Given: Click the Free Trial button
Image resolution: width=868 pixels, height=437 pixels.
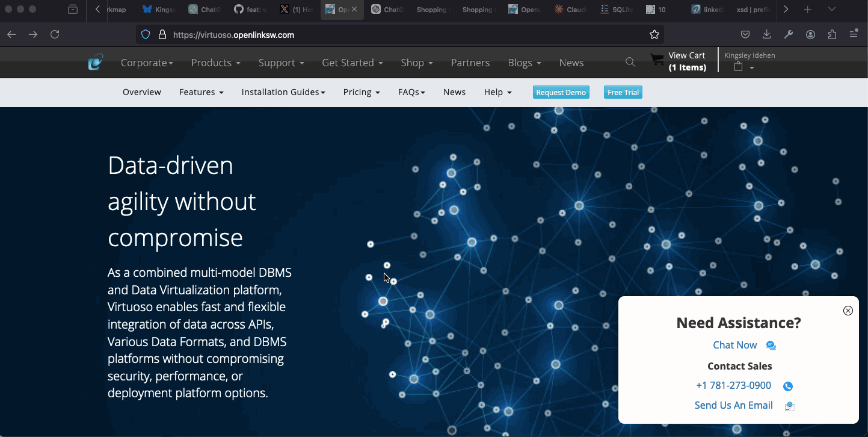Looking at the screenshot, I should point(623,92).
